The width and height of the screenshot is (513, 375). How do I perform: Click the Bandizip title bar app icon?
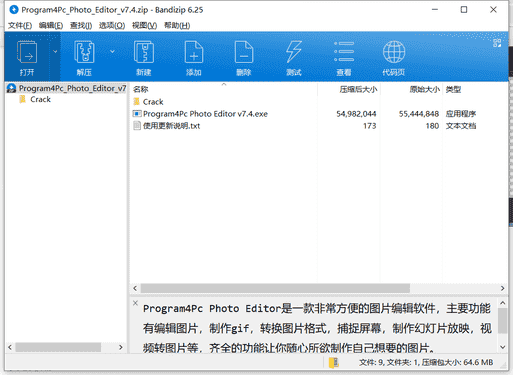click(x=14, y=10)
